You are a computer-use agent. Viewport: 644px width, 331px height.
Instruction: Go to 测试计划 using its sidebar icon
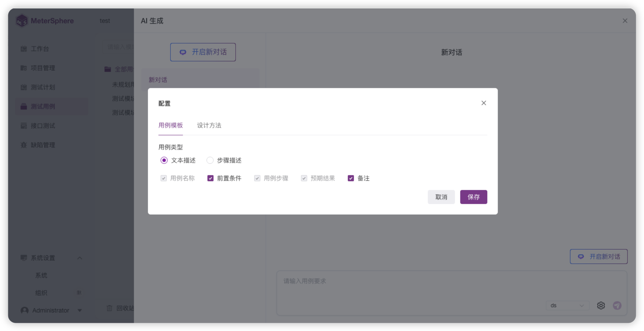pos(24,87)
